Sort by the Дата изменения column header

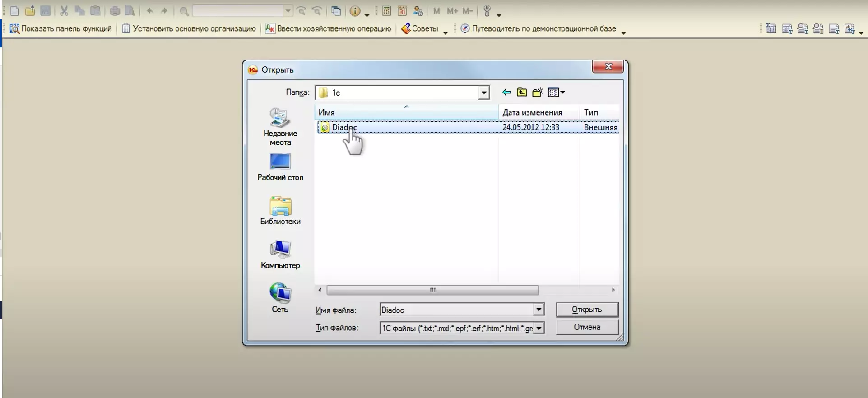point(539,112)
